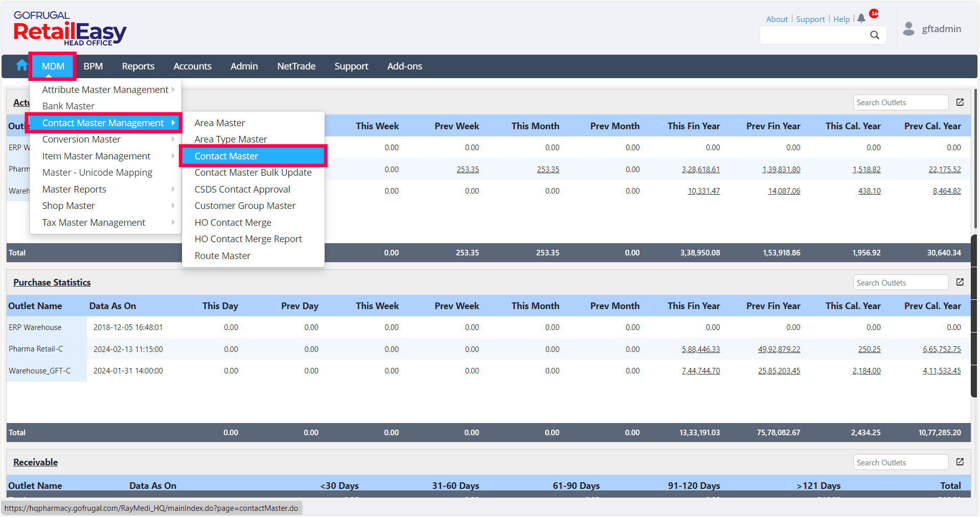Open the Reports menu
The image size is (980, 517).
[x=138, y=66]
